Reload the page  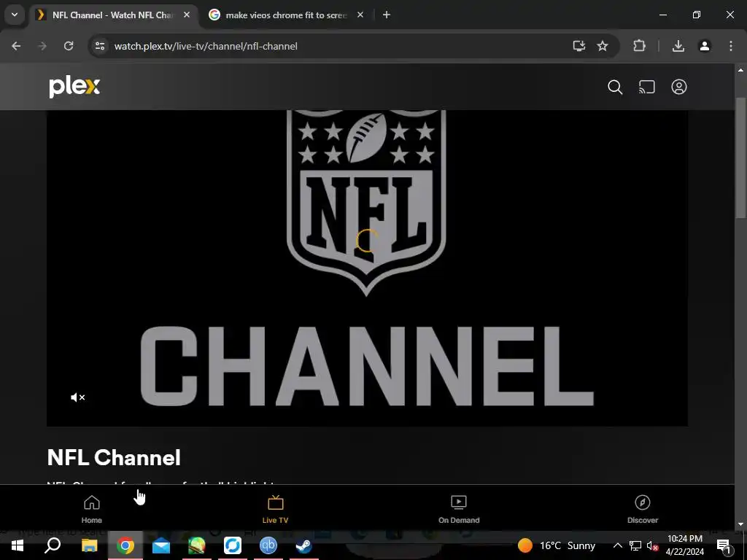coord(69,46)
